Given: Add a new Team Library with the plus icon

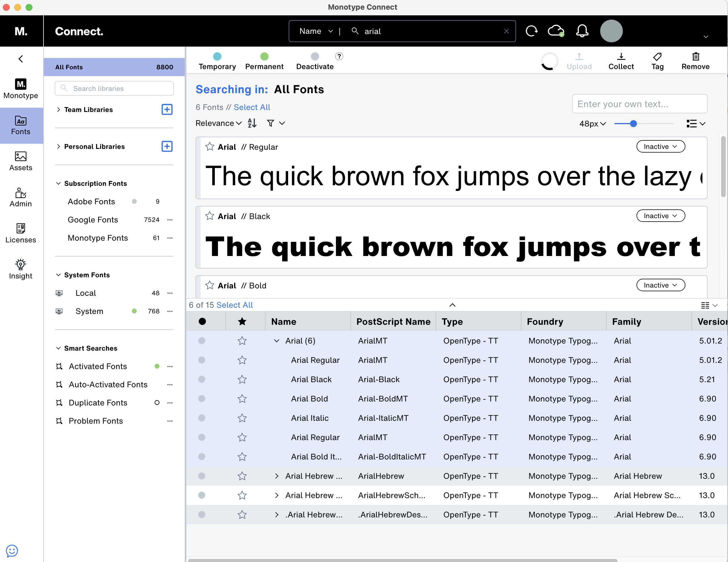Looking at the screenshot, I should click(x=167, y=110).
